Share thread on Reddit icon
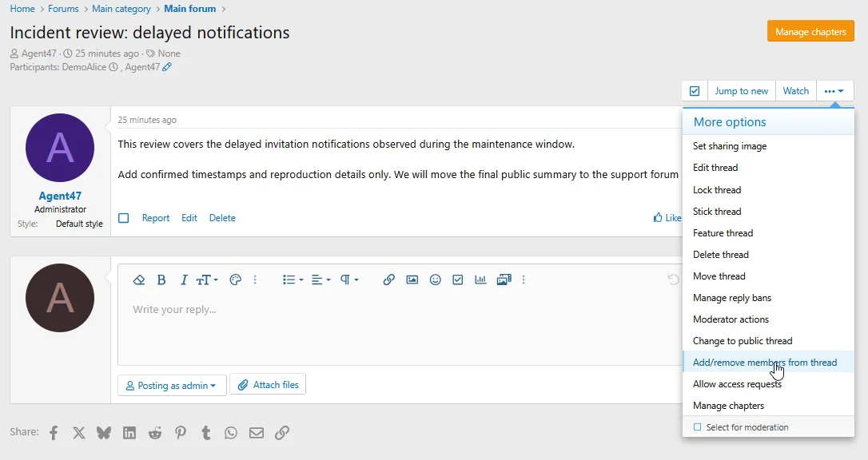 (x=155, y=432)
